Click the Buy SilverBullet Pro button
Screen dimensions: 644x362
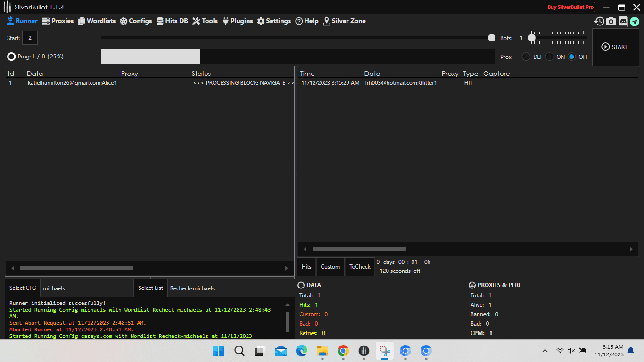coord(570,7)
